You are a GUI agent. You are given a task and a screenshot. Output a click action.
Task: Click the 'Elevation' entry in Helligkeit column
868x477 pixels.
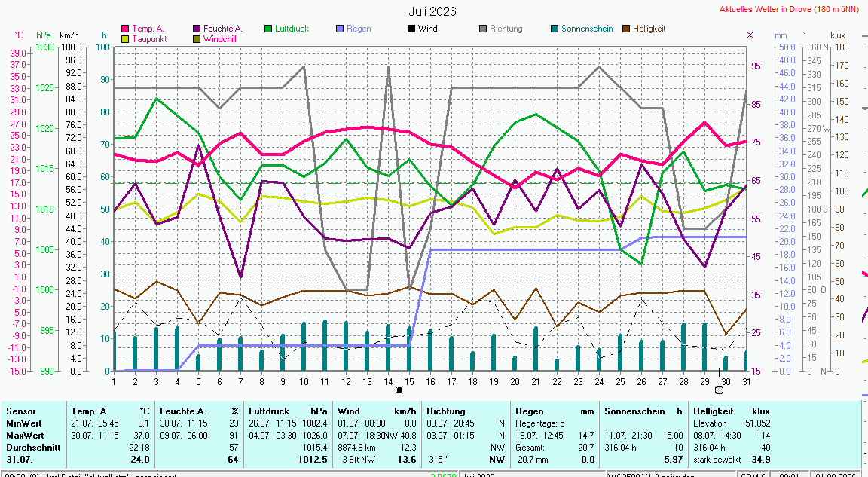coord(710,423)
